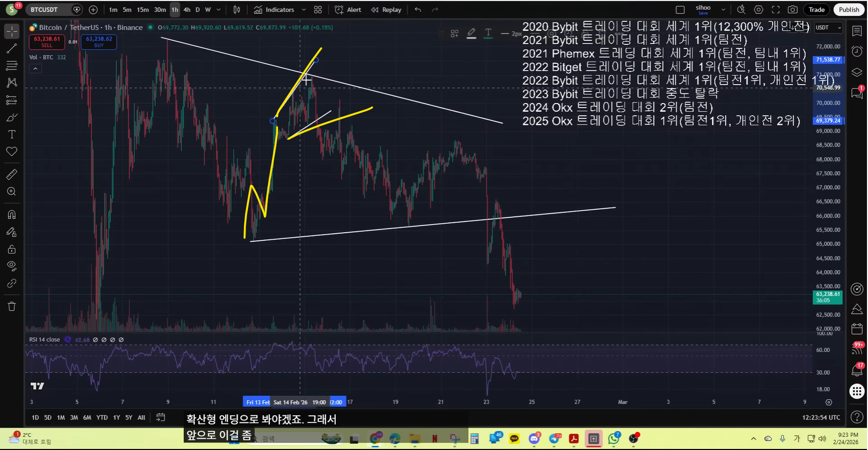
Task: Open indicator templates grid icon
Action: tap(318, 10)
